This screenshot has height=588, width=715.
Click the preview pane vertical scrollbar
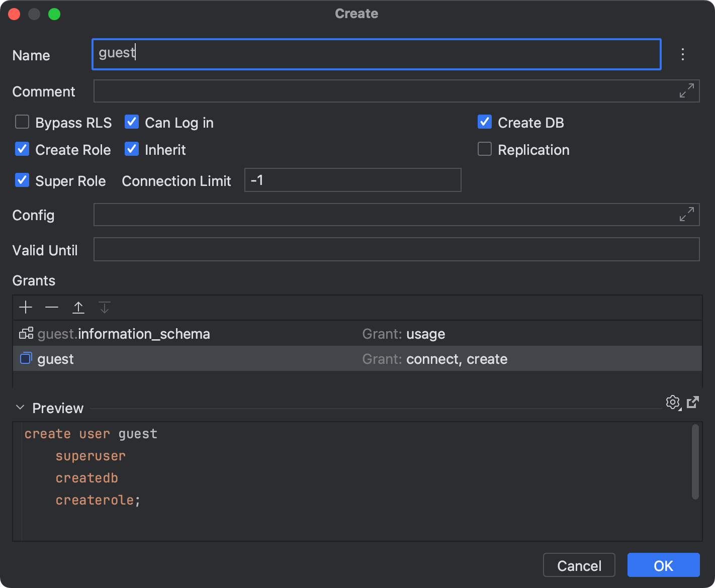(695, 461)
